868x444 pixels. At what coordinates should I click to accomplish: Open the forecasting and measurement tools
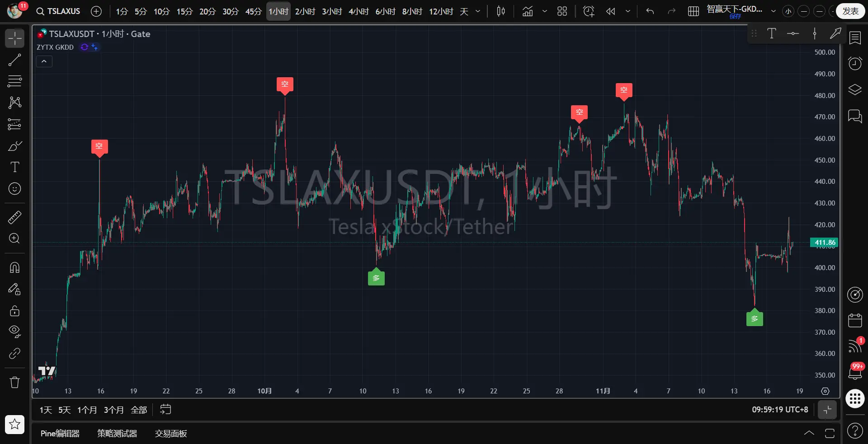[14, 124]
